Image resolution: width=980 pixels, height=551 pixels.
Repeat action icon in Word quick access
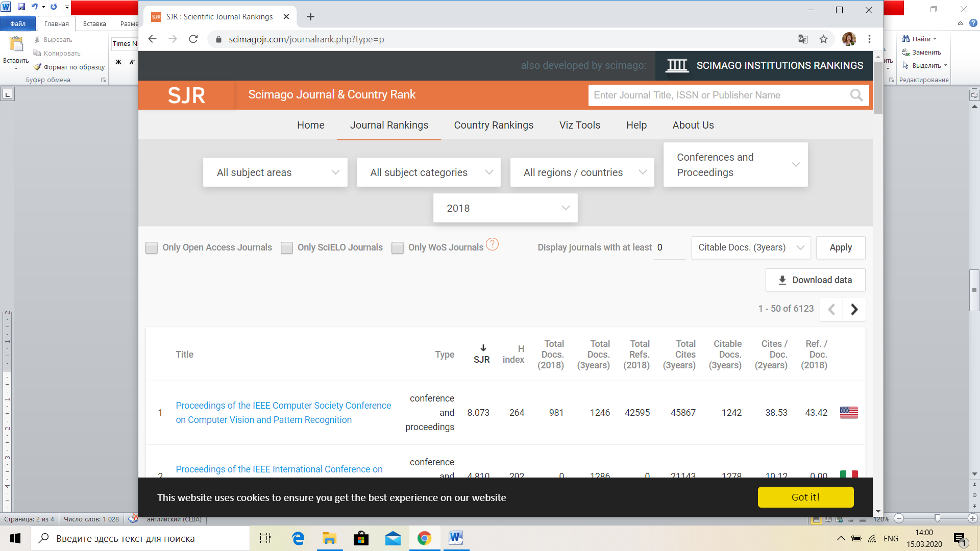pyautogui.click(x=54, y=7)
